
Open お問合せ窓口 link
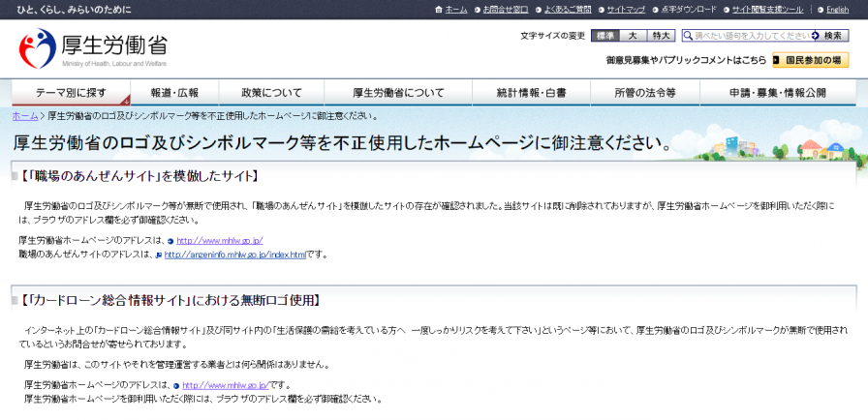[506, 10]
